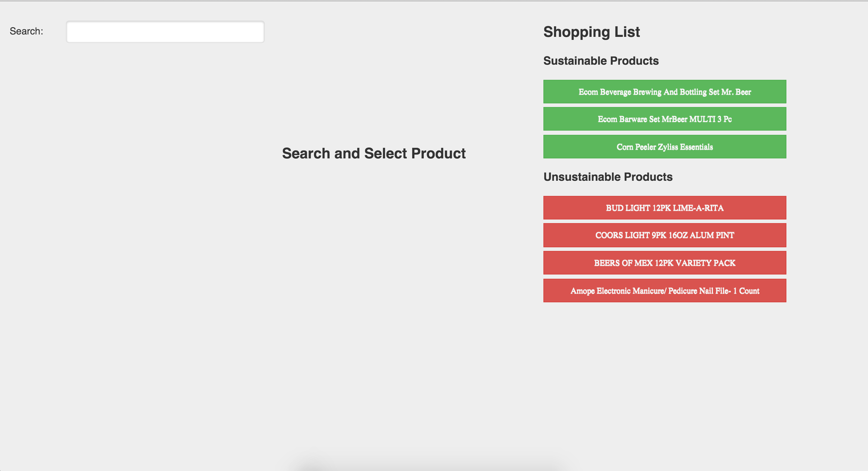Choose Corn Peeler Zyliss Essentials item

click(665, 147)
